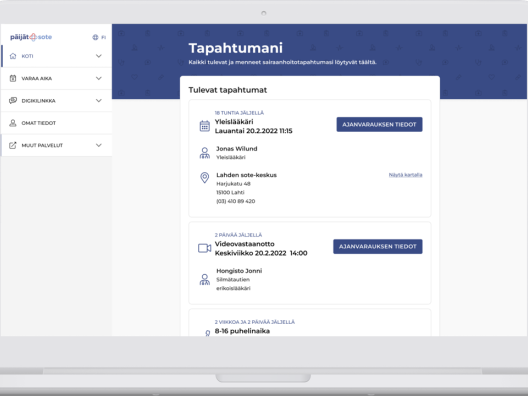Click the 2 viikkoa ja 2 päivää jäljellä label

click(255, 322)
